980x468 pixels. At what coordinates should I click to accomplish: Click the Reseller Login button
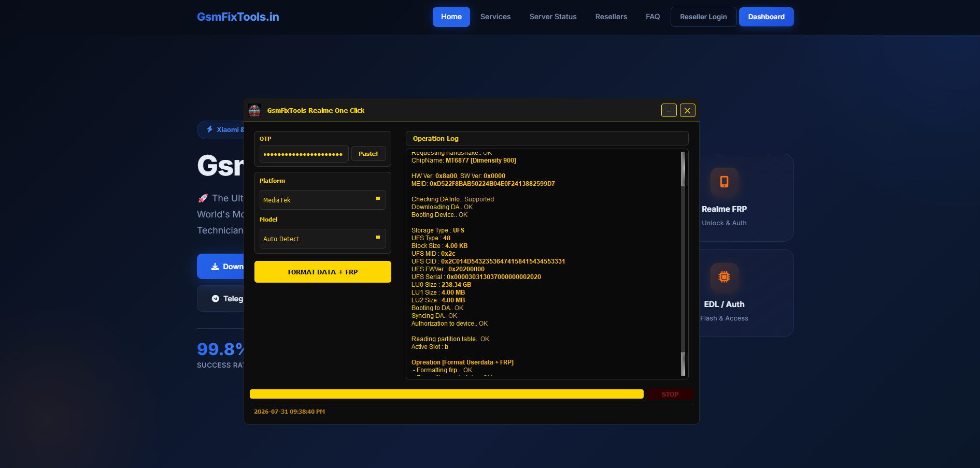(703, 17)
